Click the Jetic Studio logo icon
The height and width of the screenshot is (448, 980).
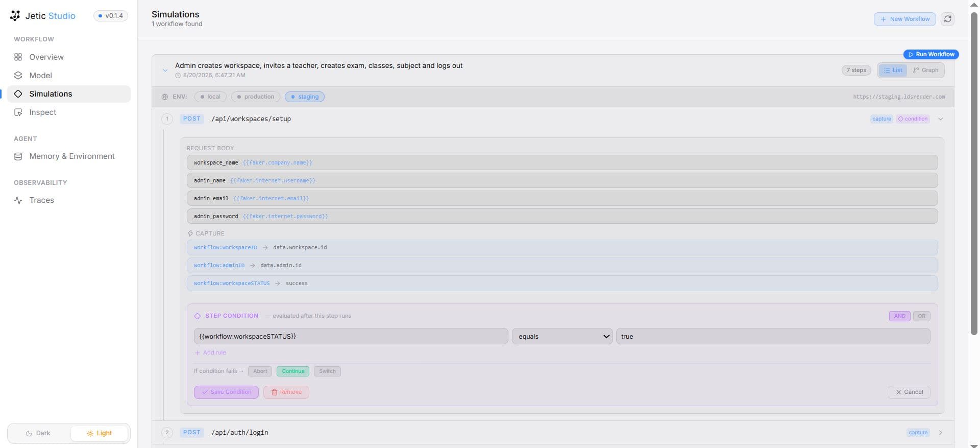tap(15, 16)
